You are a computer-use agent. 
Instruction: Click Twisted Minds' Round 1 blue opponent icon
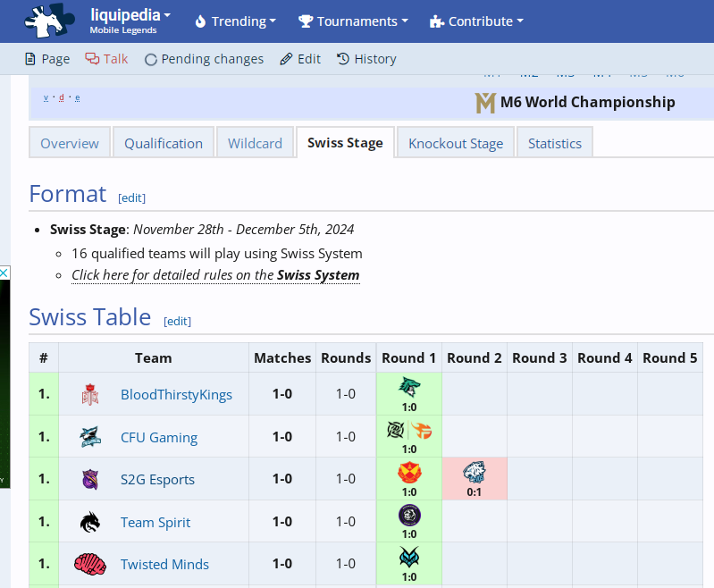click(409, 558)
